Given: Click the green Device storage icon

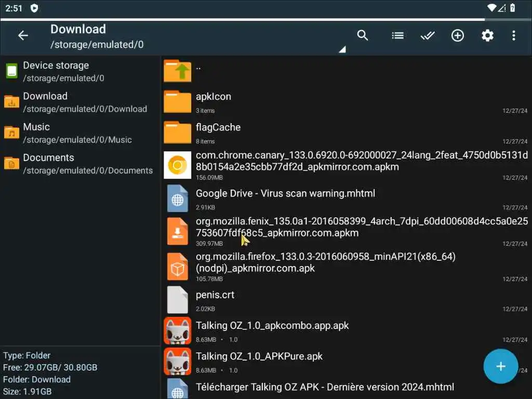Looking at the screenshot, I should (11, 71).
